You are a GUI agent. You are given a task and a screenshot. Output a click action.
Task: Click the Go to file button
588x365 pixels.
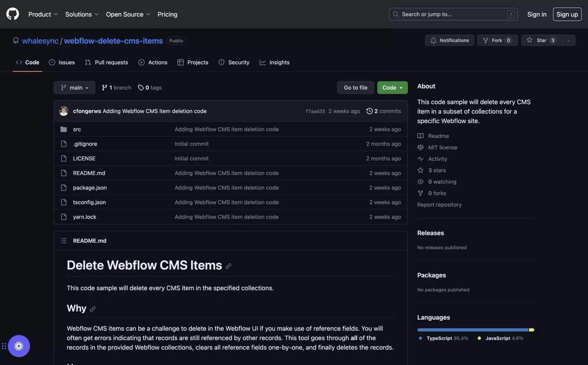coord(355,88)
